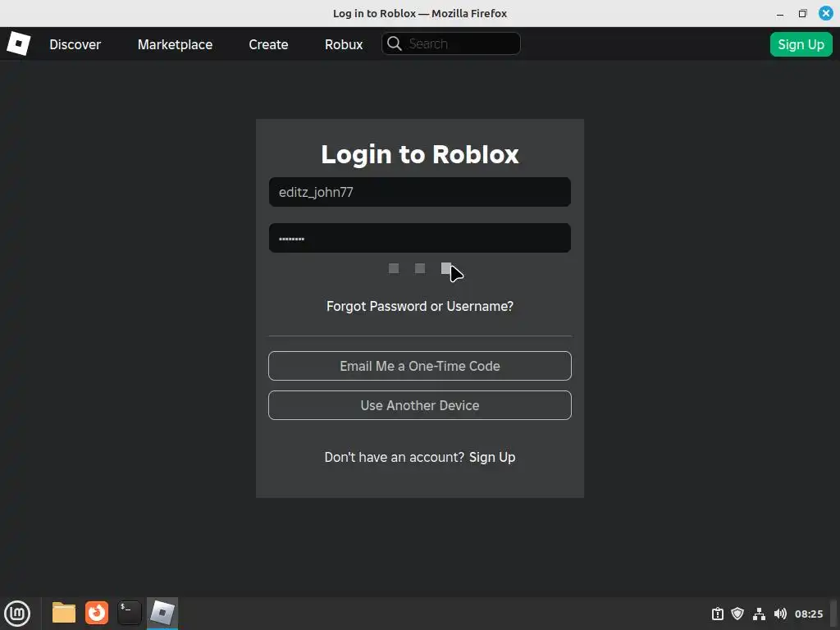
Task: Open the network connections tray icon
Action: point(759,614)
